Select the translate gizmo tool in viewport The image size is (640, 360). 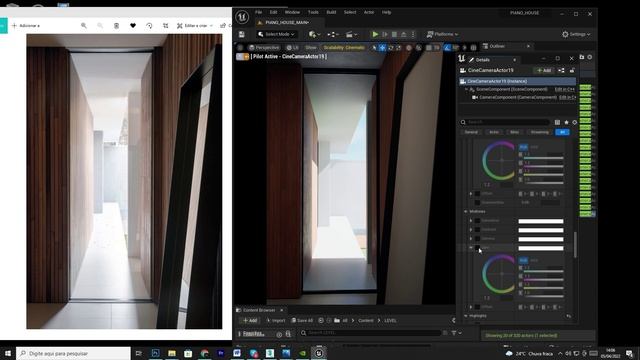[382, 48]
